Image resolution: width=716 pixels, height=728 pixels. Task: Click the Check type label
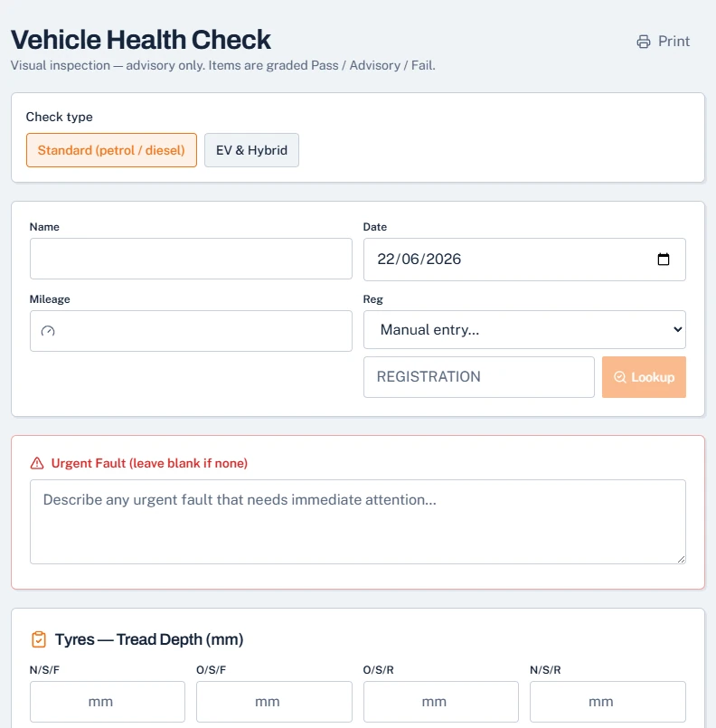tap(60, 117)
